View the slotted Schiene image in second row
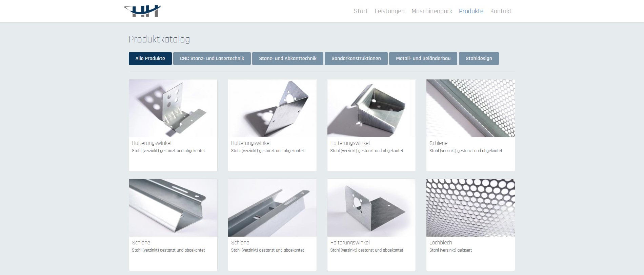This screenshot has width=644, height=275. (x=272, y=208)
